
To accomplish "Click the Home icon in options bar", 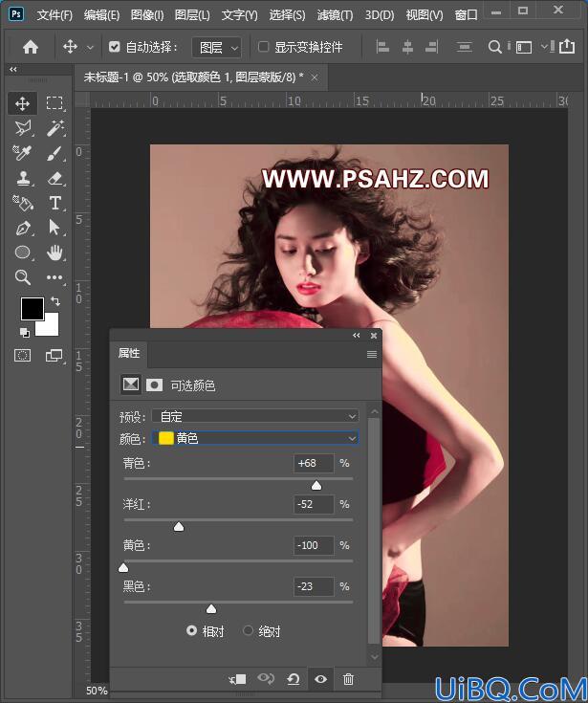I will 31,47.
